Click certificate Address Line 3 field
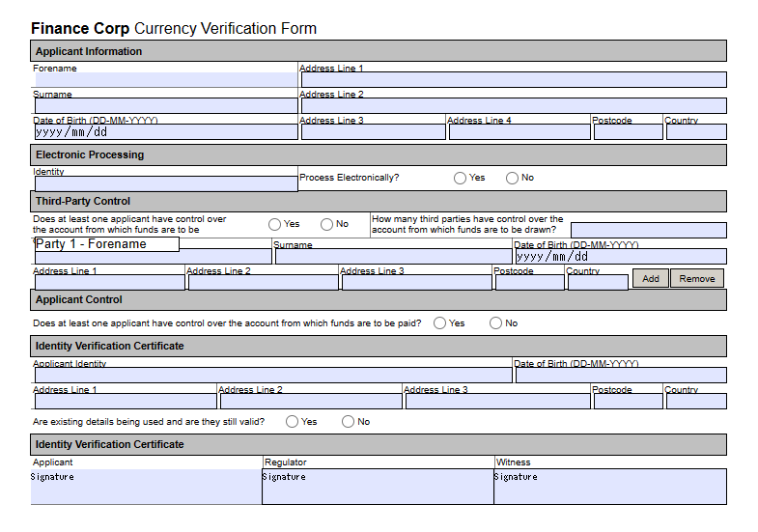This screenshot has height=532, width=758. click(x=498, y=401)
